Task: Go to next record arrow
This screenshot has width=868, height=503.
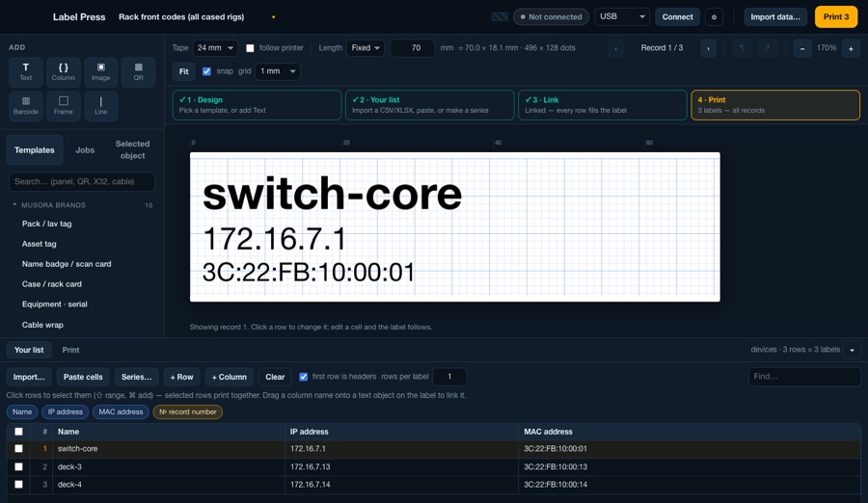Action: click(708, 49)
